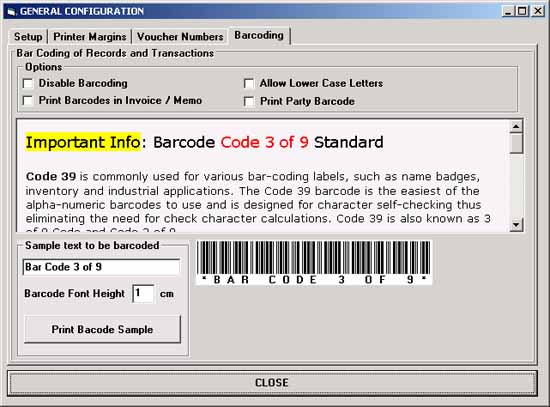This screenshot has width=550, height=407.
Task: Click the bold 'Code 39' text
Action: (51, 176)
